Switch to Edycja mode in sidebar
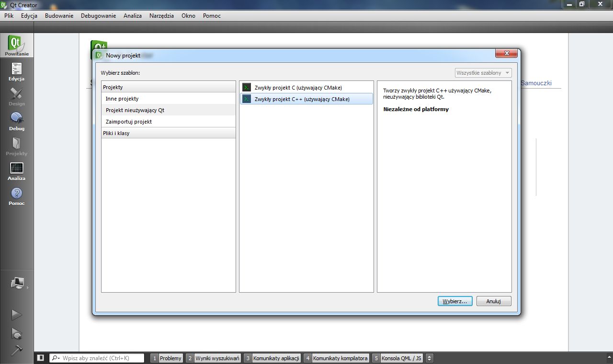 click(x=17, y=71)
